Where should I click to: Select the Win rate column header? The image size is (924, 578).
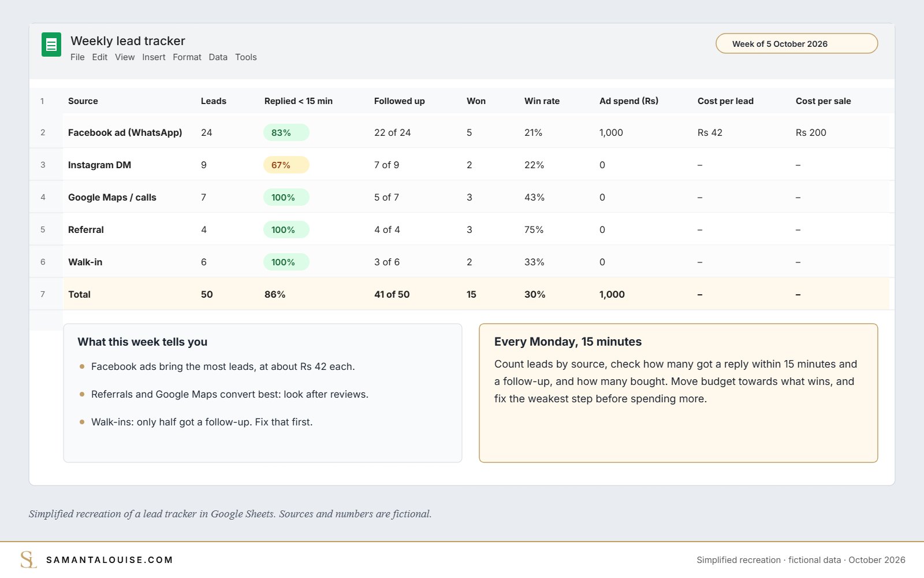coord(542,101)
